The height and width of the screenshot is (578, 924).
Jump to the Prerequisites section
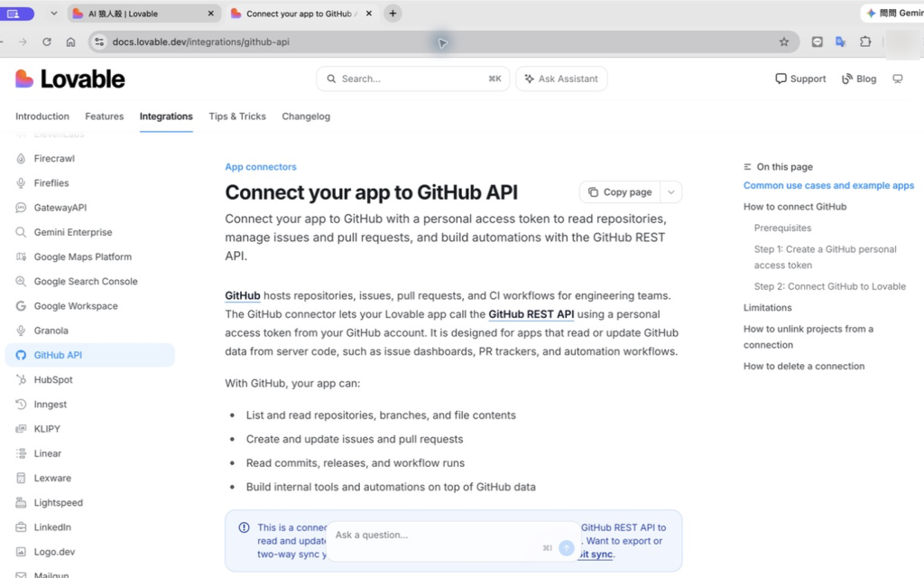(782, 228)
